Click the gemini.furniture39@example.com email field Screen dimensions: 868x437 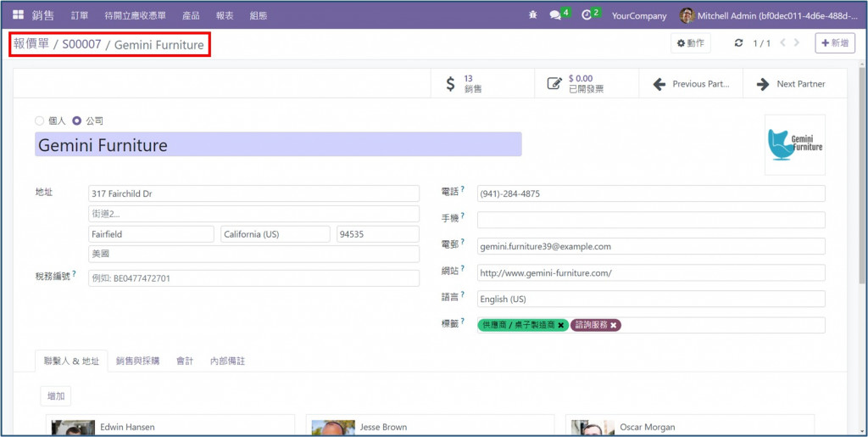(651, 246)
